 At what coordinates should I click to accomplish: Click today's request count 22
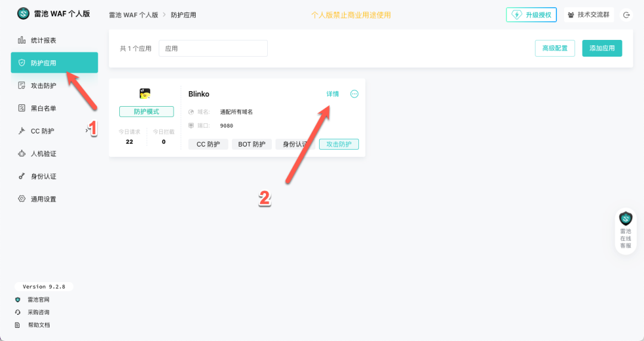(x=129, y=142)
